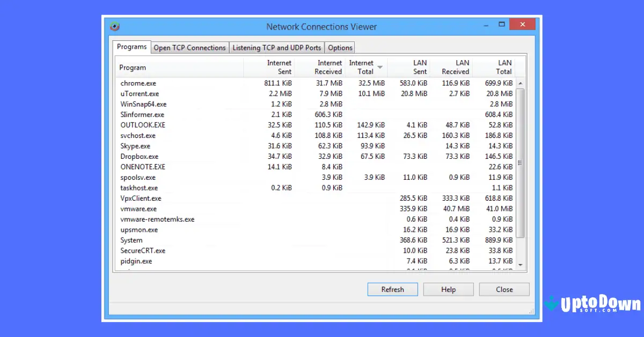Select Skype.exe in the program list
The image size is (644, 337).
[215, 145]
